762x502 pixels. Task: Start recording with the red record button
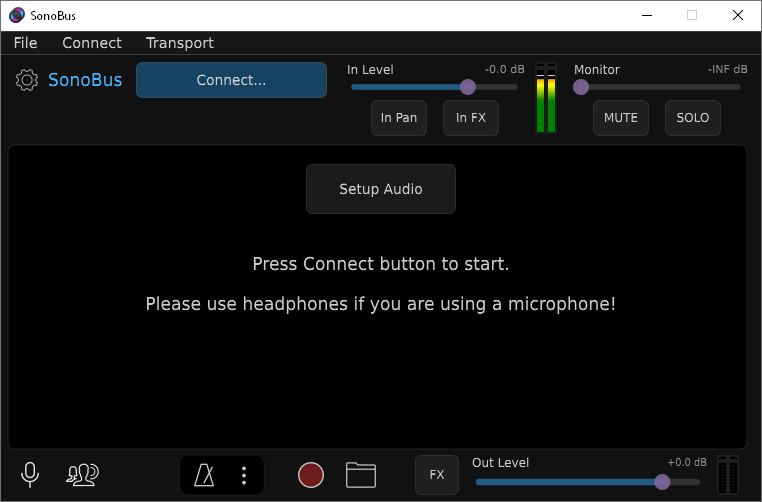tap(311, 475)
